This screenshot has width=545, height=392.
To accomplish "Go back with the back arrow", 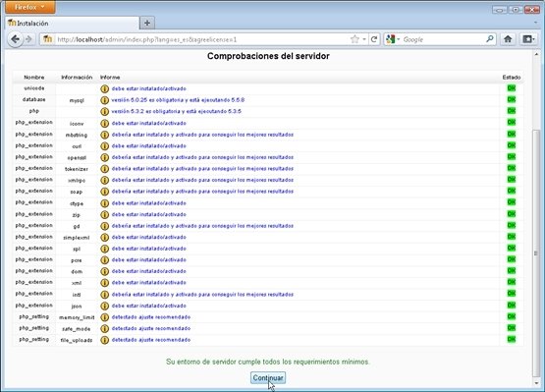I will [x=15, y=39].
